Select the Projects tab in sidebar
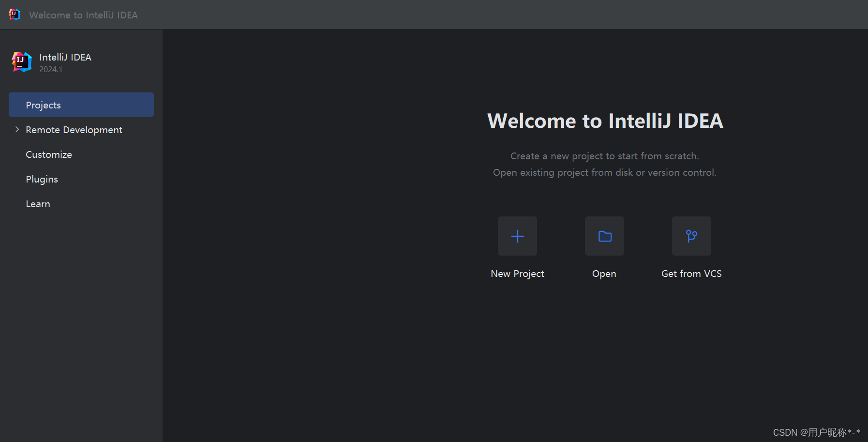This screenshot has width=868, height=442. click(x=81, y=105)
